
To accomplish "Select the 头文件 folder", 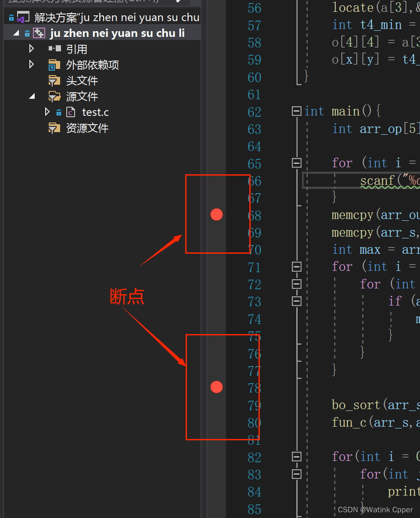I will click(x=82, y=81).
